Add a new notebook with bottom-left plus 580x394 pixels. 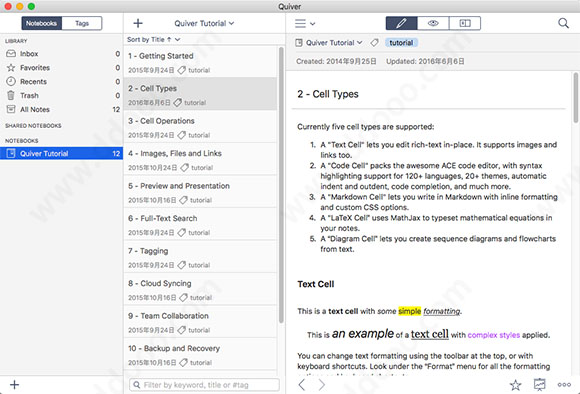click(x=14, y=385)
